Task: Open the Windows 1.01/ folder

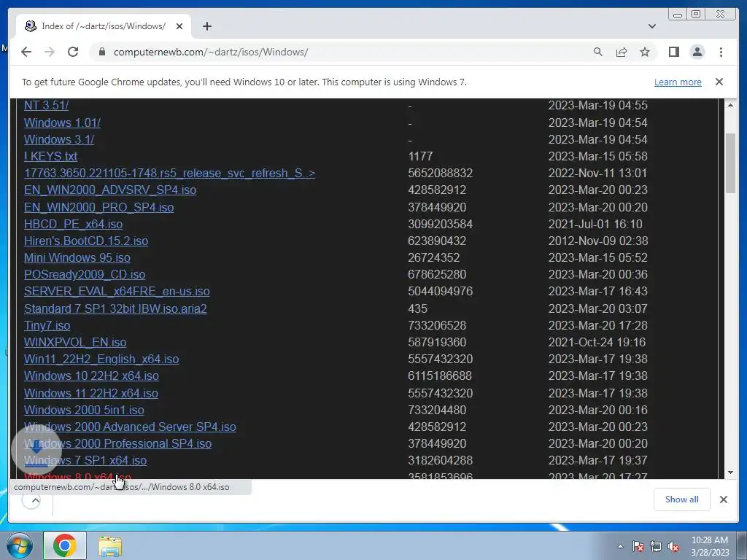Action: tap(63, 122)
